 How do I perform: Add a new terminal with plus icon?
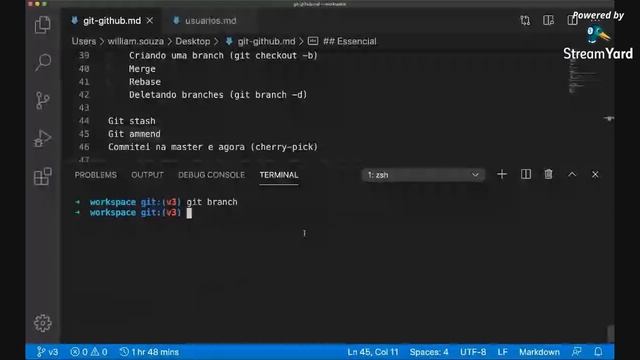pos(502,175)
